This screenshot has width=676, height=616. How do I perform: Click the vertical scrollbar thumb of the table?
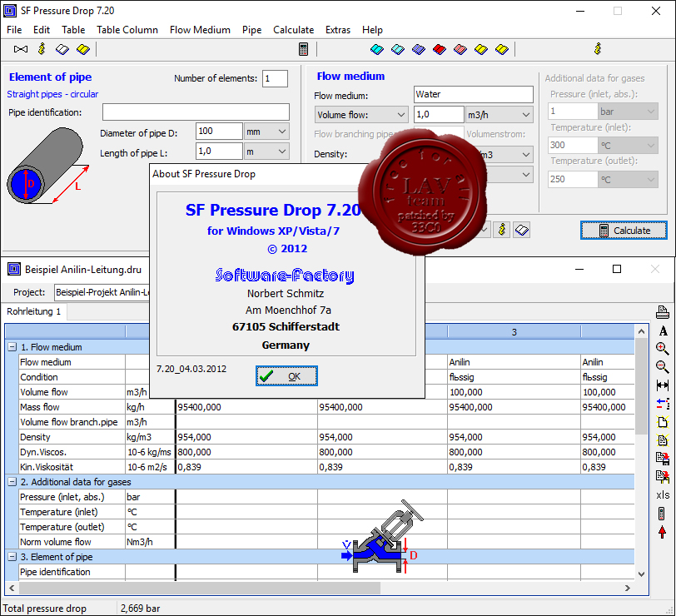point(641,385)
